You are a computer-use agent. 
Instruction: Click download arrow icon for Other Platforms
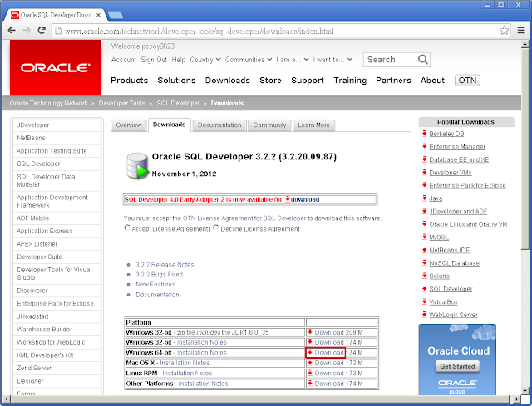[310, 384]
